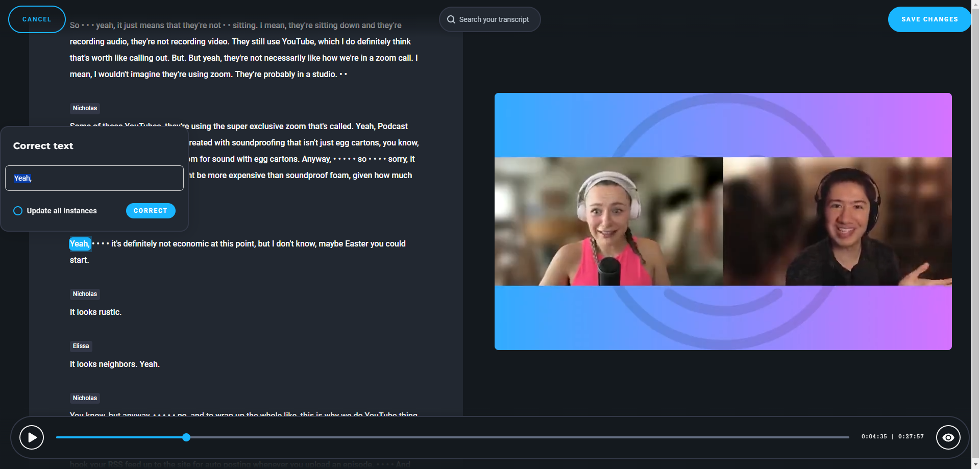
Task: Click the search magnifier icon
Action: tap(451, 19)
